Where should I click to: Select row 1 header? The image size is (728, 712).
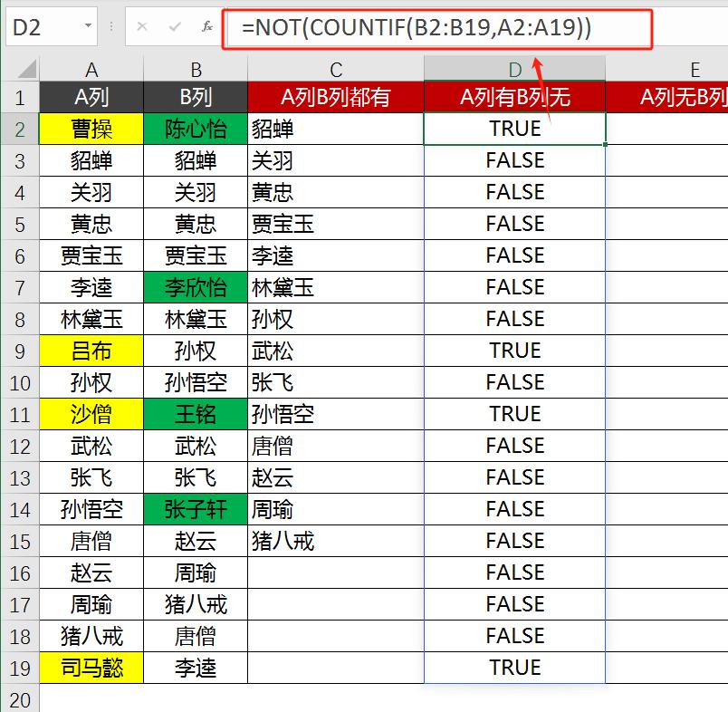coord(20,97)
